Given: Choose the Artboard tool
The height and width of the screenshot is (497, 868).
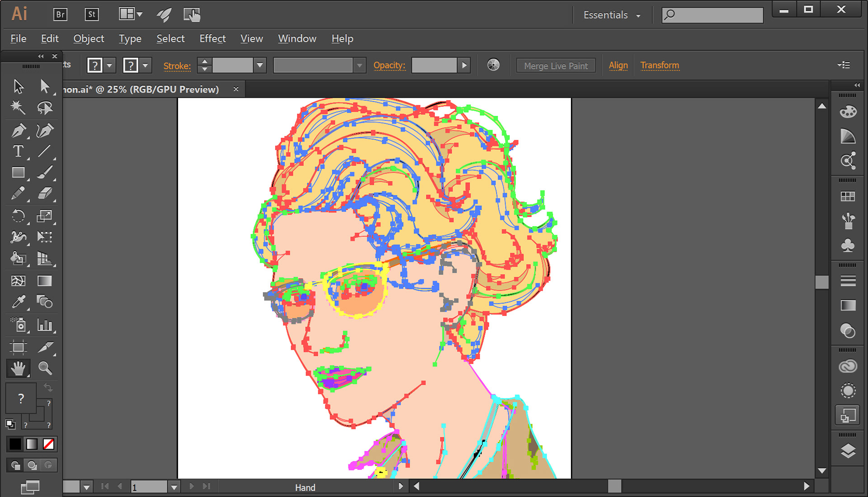Looking at the screenshot, I should [x=19, y=347].
